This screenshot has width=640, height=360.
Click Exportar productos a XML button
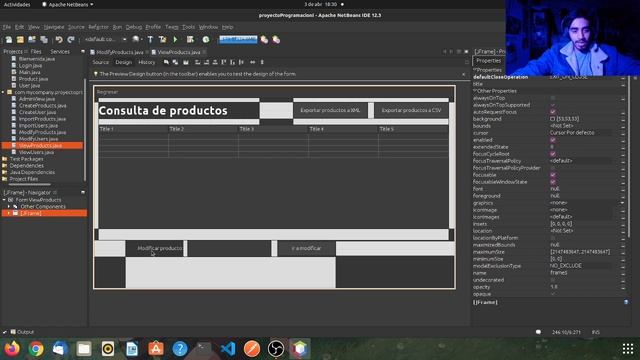point(330,110)
